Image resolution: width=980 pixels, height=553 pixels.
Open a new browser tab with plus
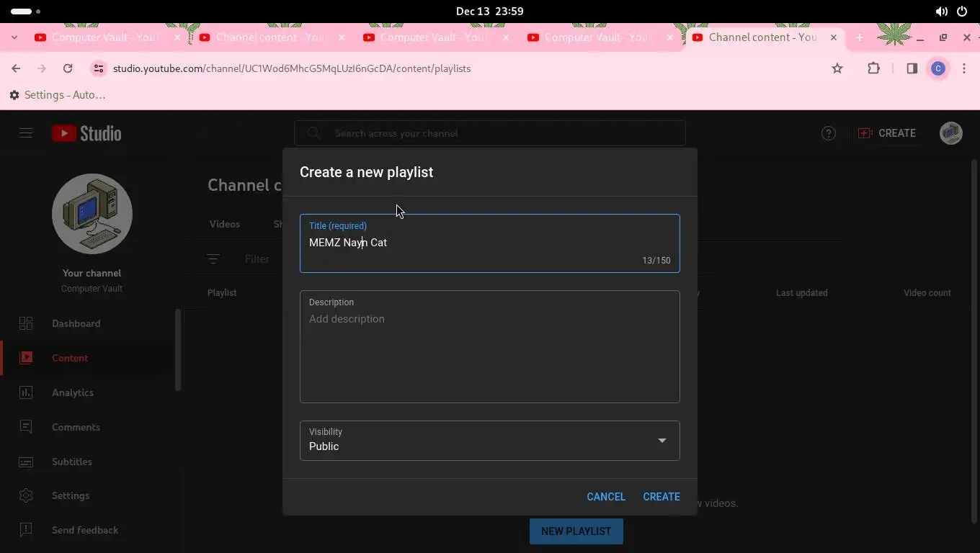pos(859,37)
